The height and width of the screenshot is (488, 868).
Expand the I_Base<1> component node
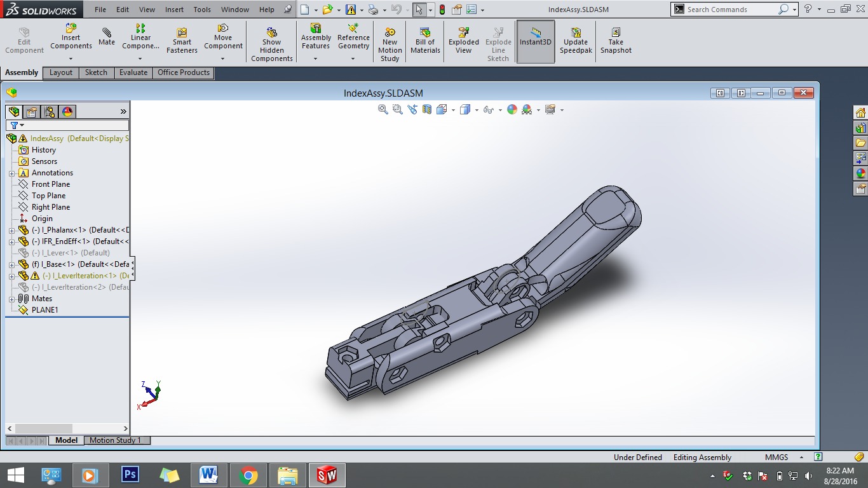11,264
